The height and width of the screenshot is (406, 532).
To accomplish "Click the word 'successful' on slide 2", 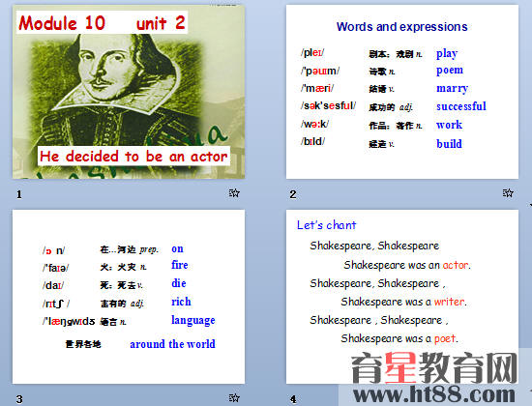I will pos(461,106).
